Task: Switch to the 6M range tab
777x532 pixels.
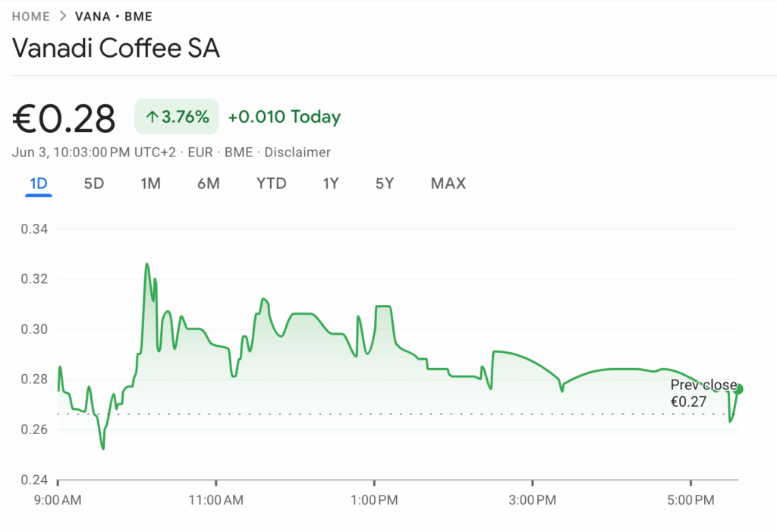Action: coord(208,184)
